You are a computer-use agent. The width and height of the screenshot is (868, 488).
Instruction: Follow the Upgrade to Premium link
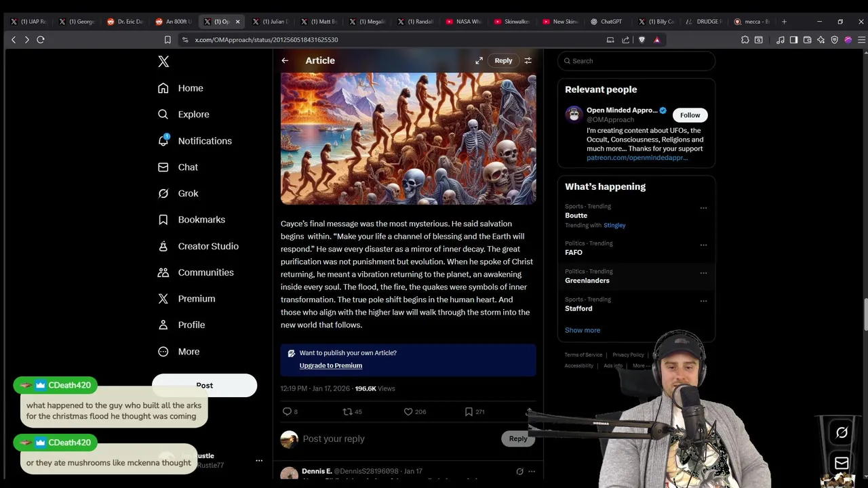[331, 365]
